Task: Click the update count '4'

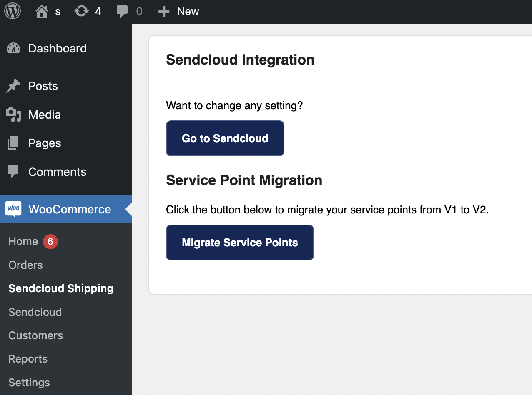Action: point(98,11)
